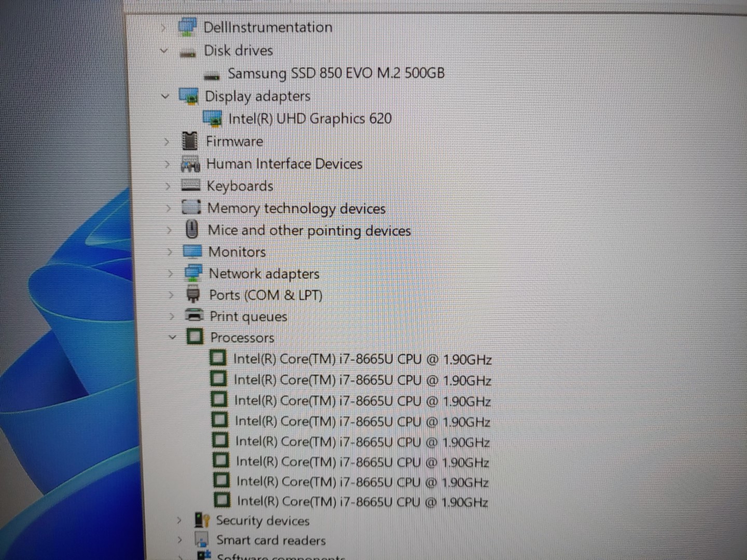Click the Memory technology devices icon
747x560 pixels.
click(191, 207)
